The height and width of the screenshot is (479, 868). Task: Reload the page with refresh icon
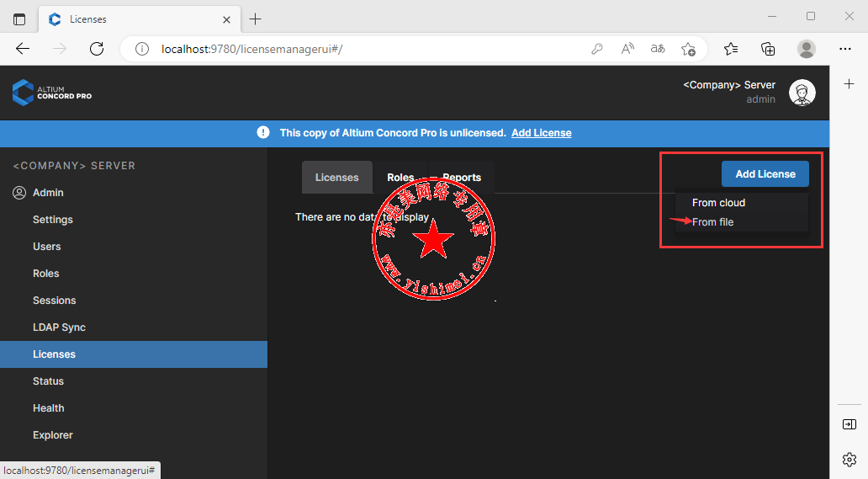97,49
